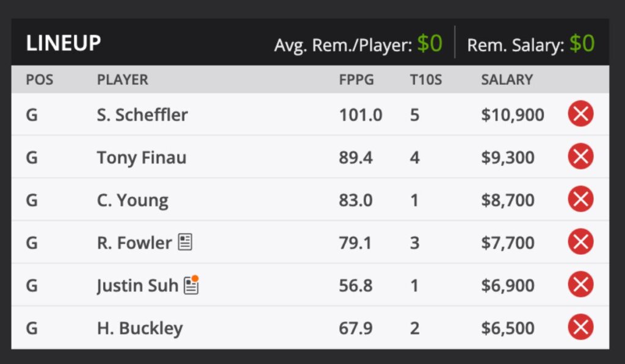Viewport: 625px width, 364px height.
Task: Remove Justin Suh from the lineup
Action: coord(580,285)
